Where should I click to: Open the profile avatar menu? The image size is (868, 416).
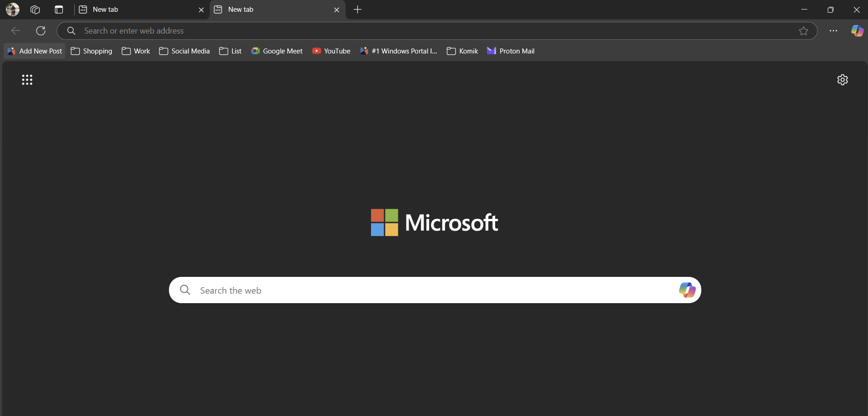click(13, 10)
